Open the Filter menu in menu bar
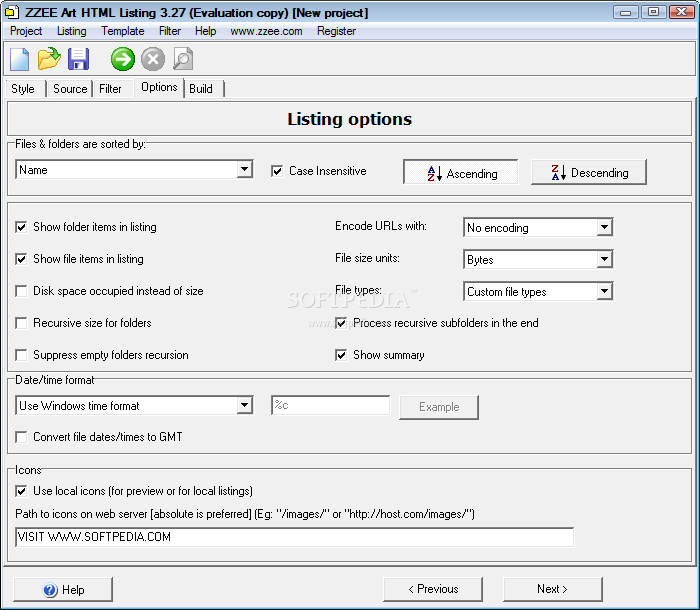The height and width of the screenshot is (610, 700). point(170,31)
